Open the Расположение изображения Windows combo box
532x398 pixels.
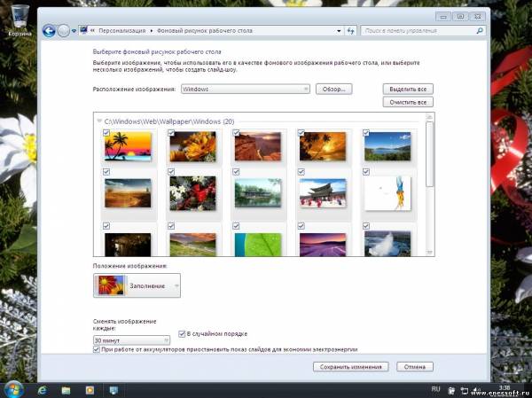coord(246,89)
